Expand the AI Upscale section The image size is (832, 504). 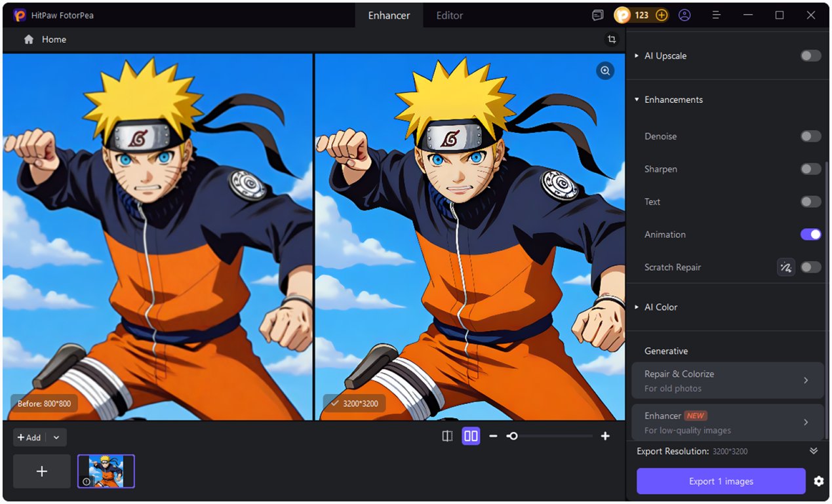637,56
